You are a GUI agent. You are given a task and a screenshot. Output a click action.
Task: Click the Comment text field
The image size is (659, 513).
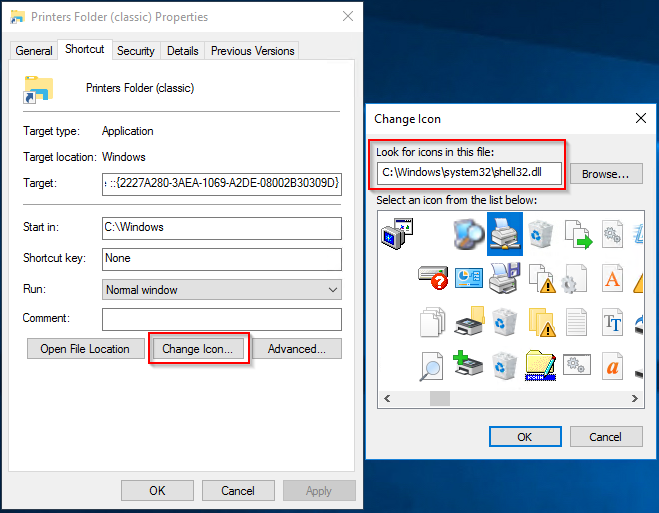(221, 319)
